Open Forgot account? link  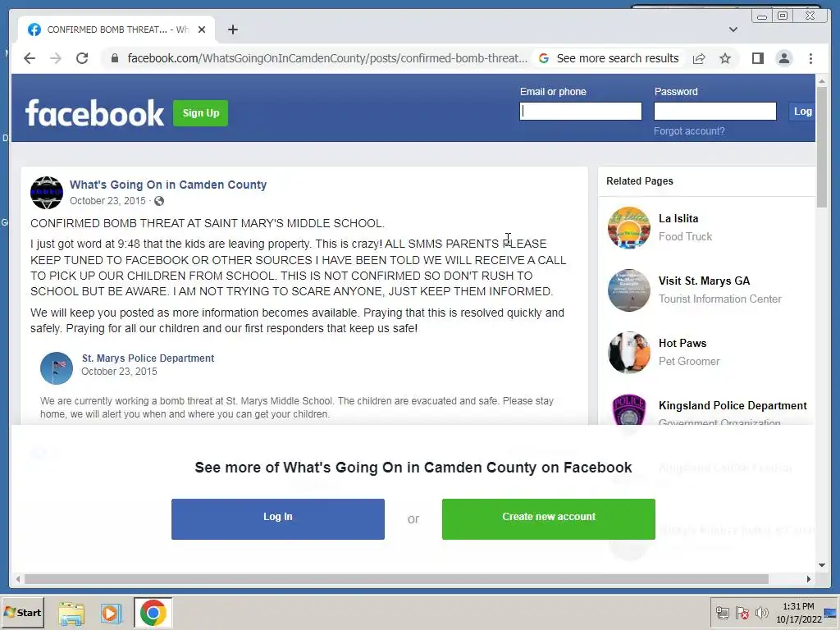tap(689, 131)
